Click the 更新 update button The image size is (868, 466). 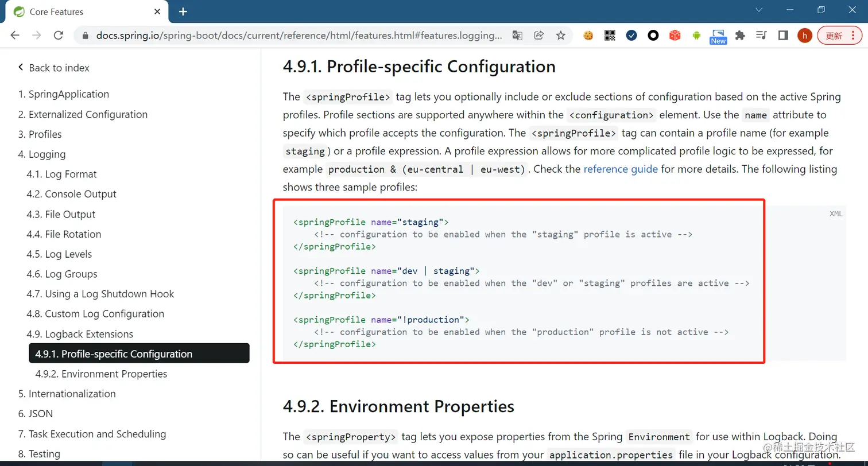(839, 36)
